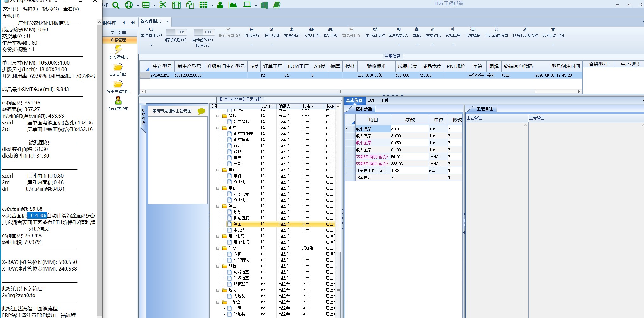
Task: Open the 数据对比 dropdown arrow
Action: coord(433,45)
